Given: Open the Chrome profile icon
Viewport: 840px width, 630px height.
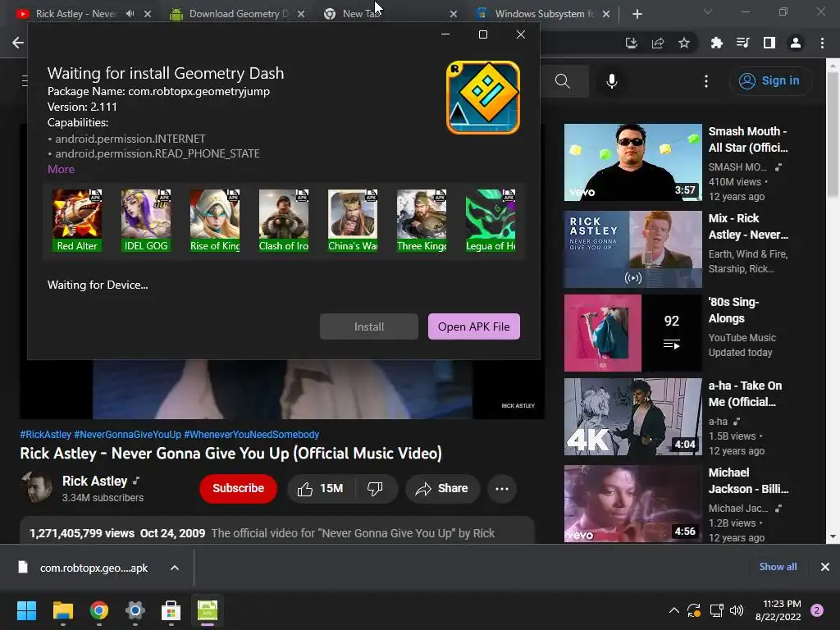Looking at the screenshot, I should click(796, 43).
